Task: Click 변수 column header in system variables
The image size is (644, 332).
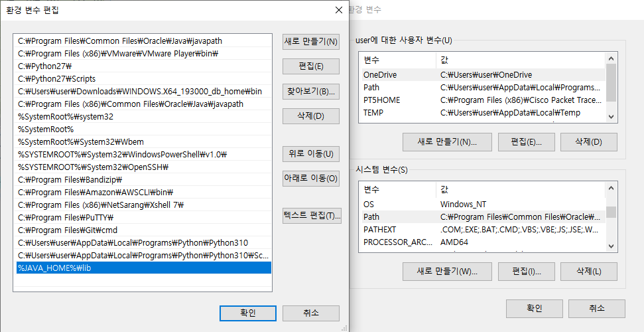Action: pyautogui.click(x=397, y=190)
